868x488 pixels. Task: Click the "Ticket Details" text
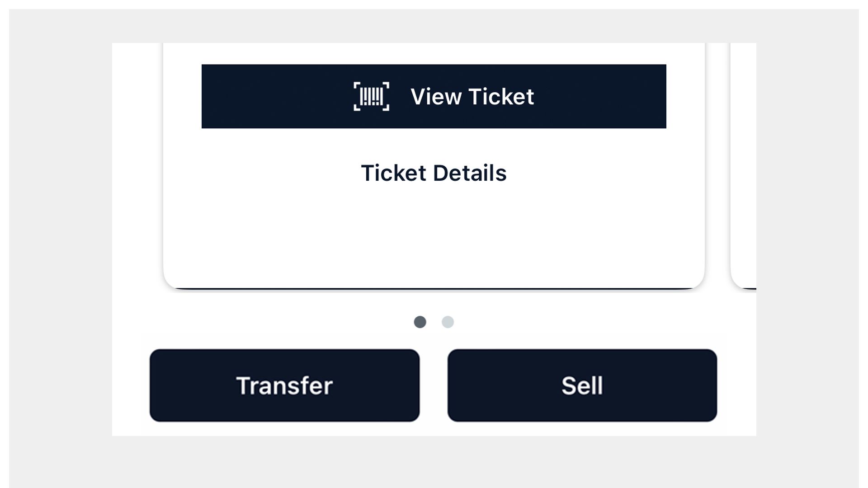[434, 173]
